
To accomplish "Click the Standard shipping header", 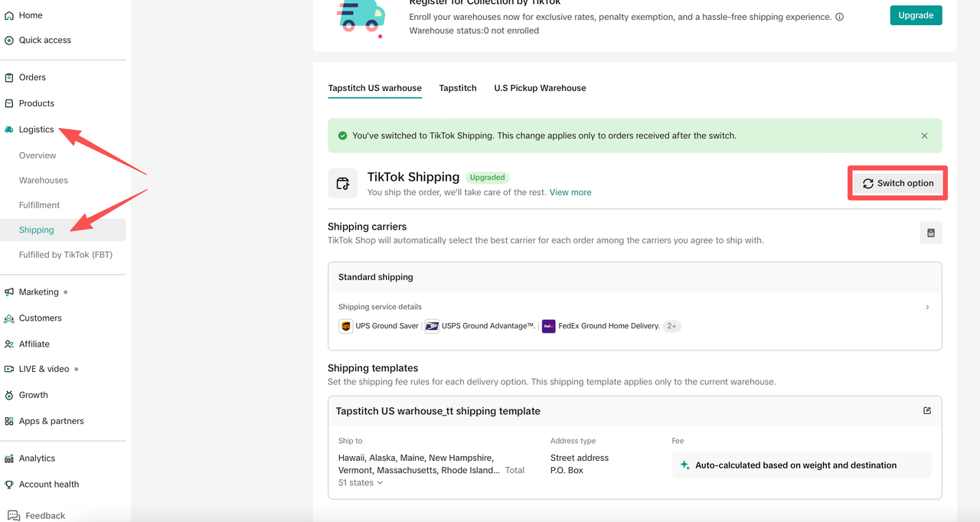I will pos(376,277).
